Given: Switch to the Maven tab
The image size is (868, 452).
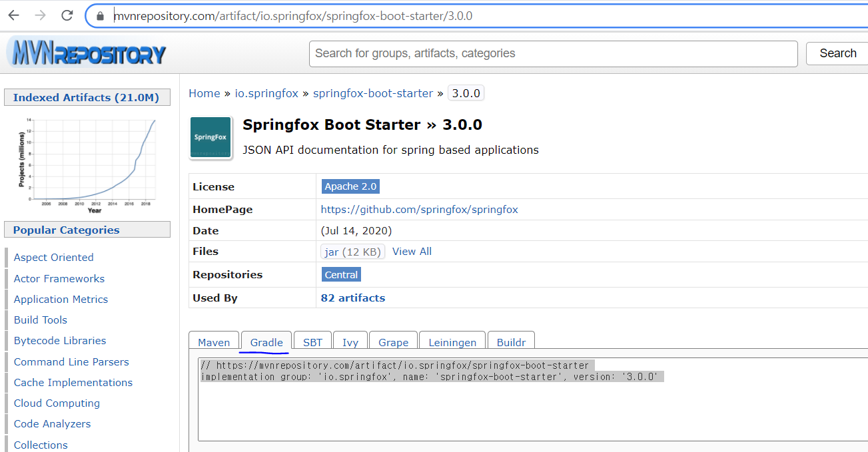Looking at the screenshot, I should [x=214, y=341].
